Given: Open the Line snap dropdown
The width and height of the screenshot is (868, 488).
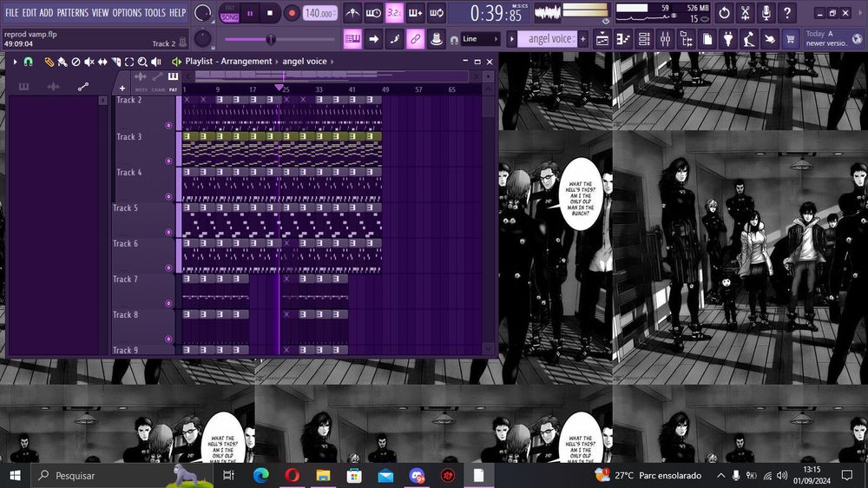Looking at the screenshot, I should (x=480, y=39).
